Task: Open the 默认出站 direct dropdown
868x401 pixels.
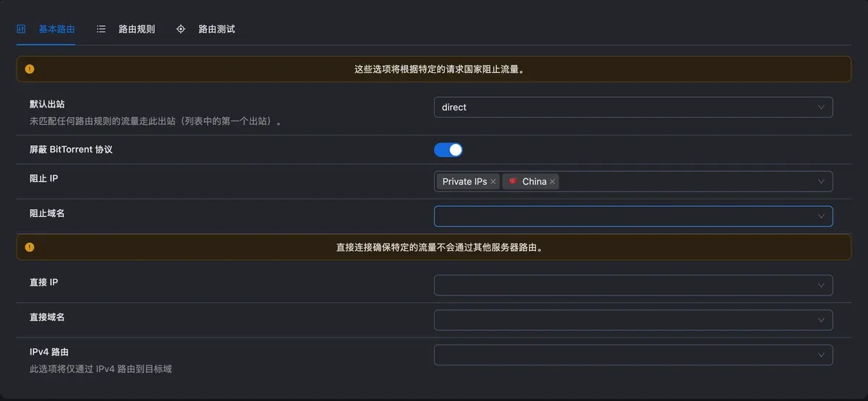Action: click(633, 107)
